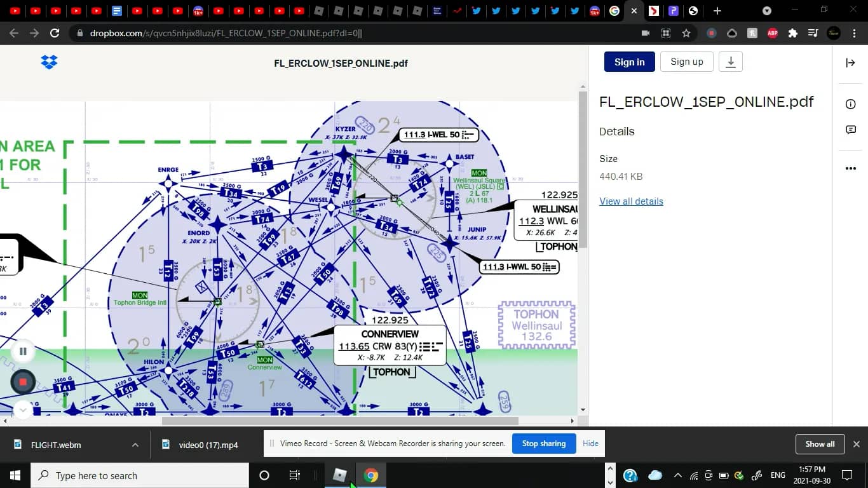Open the Chrome three-dot menu
Image resolution: width=868 pixels, height=488 pixels.
(854, 33)
